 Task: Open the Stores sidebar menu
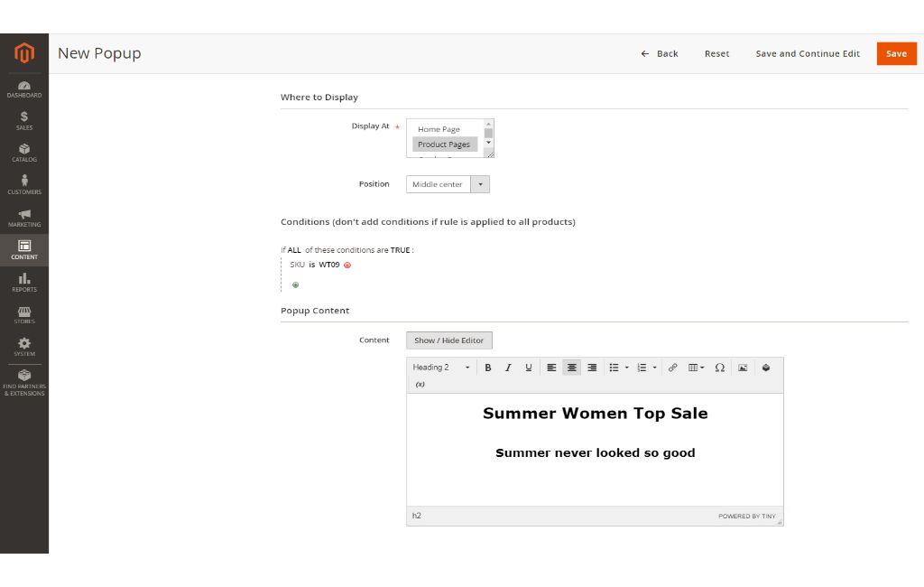coord(24,315)
